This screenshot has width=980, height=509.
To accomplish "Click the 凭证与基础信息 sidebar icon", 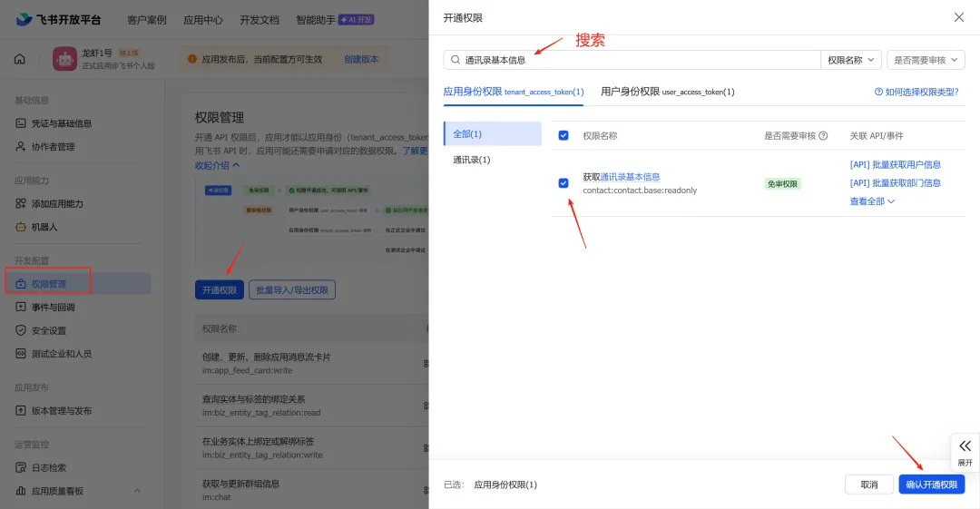I will (21, 123).
